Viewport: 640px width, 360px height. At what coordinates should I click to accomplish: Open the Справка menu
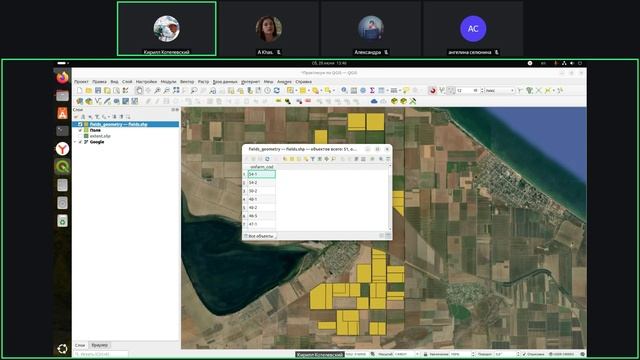303,82
